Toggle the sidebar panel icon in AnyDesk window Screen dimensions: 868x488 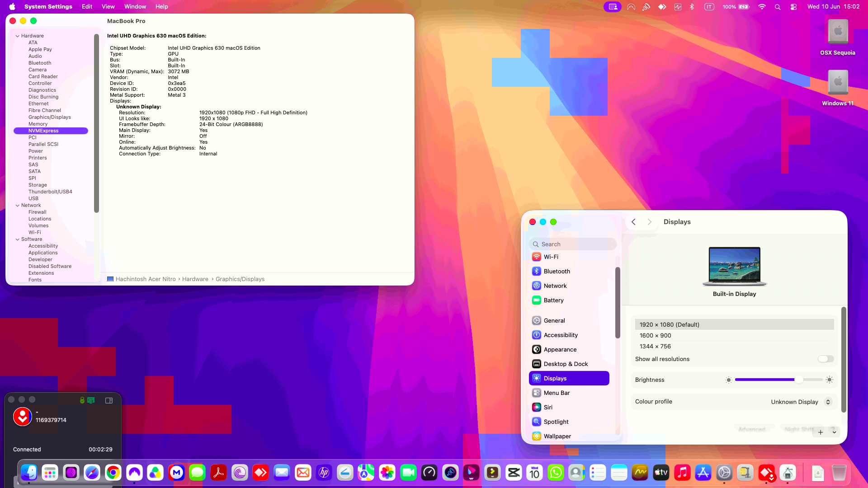109,400
